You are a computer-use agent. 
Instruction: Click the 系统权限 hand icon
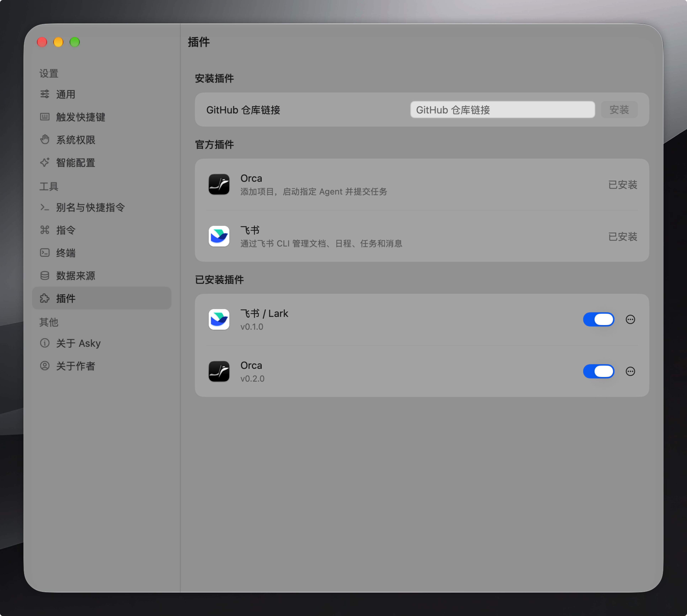(45, 139)
